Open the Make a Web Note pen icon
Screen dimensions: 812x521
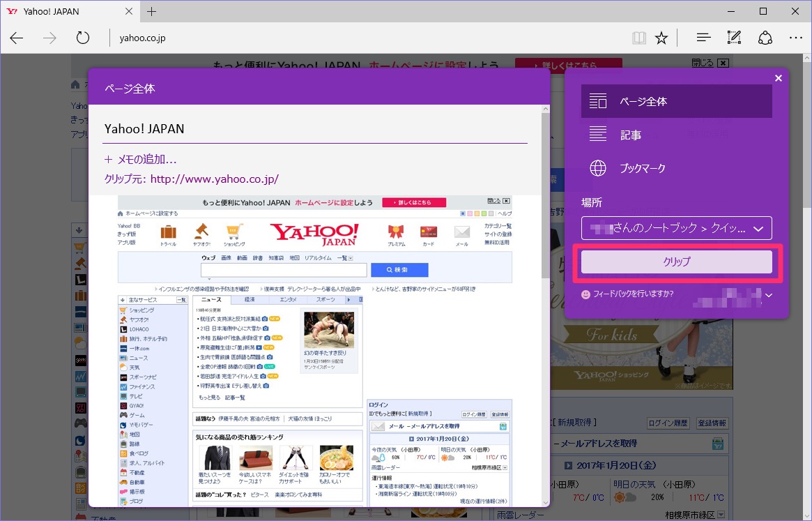[734, 38]
